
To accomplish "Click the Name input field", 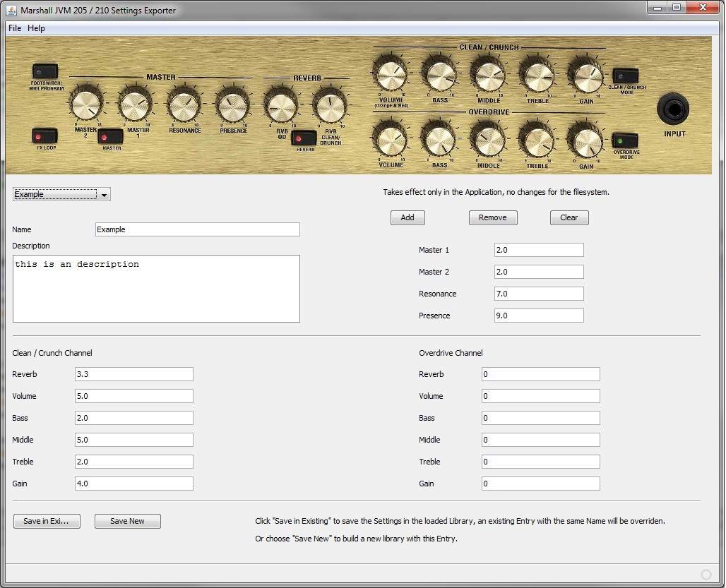I will [198, 229].
